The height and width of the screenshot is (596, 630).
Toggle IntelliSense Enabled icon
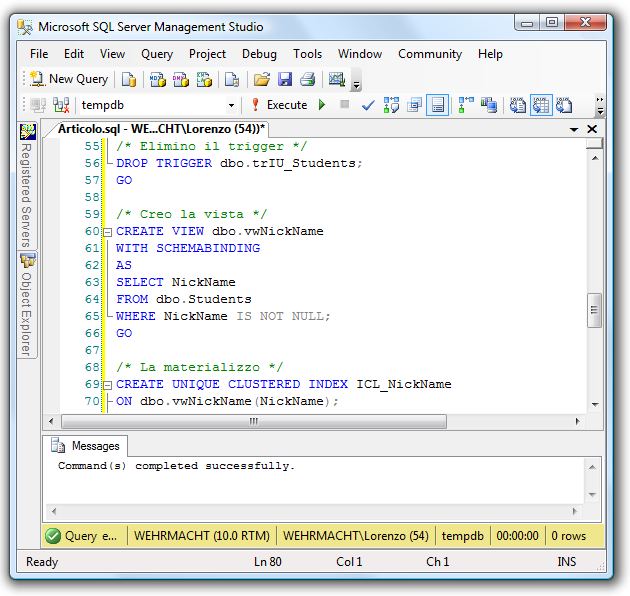pos(437,105)
